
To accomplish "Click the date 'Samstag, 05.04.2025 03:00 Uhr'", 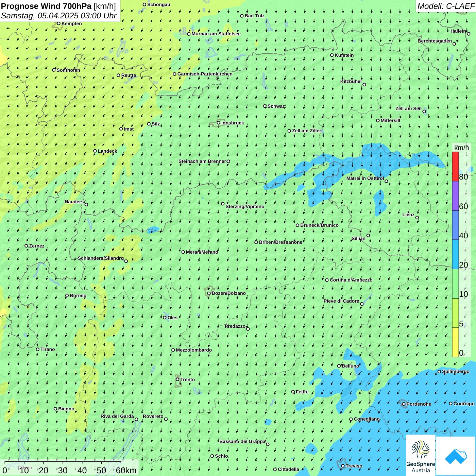I will pos(58,16).
